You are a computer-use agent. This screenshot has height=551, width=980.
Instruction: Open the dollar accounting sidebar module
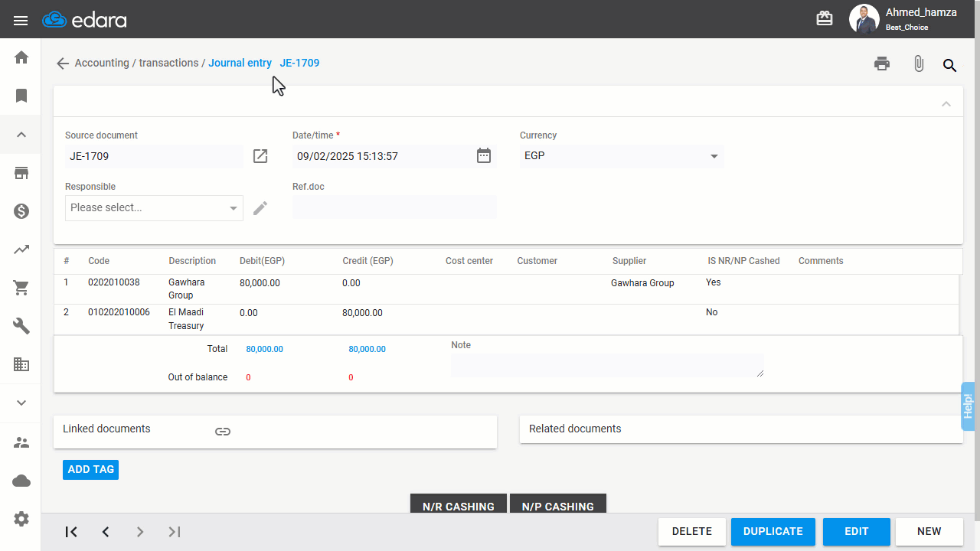21,211
